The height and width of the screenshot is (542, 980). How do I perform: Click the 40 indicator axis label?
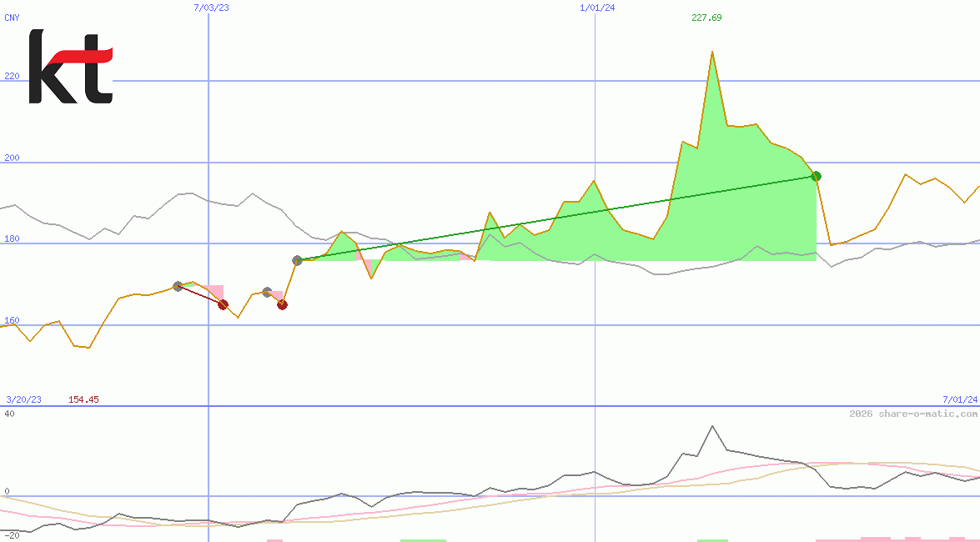(9, 414)
